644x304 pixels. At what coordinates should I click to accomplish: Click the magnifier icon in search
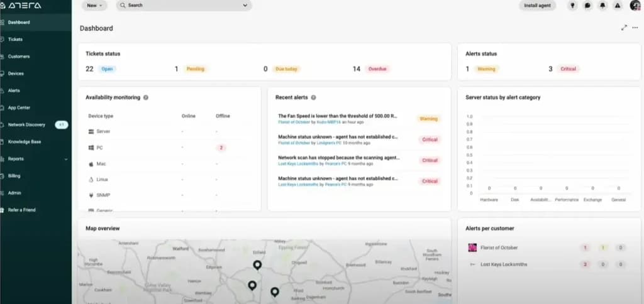click(123, 5)
